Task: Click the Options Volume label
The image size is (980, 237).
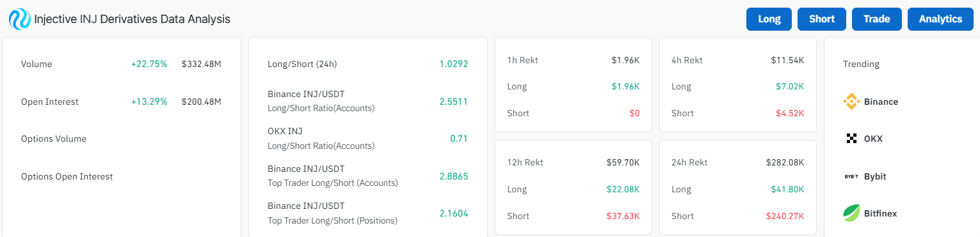Action: pos(54,139)
